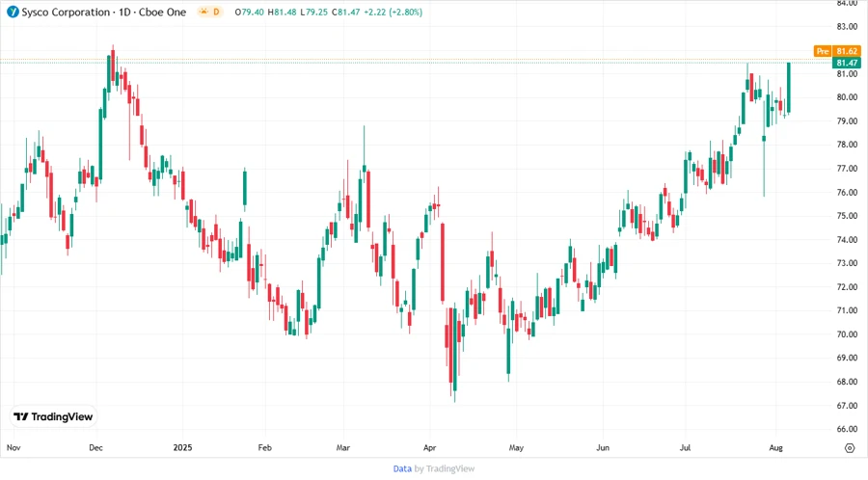
Task: Click the 2025 label on time axis
Action: tap(182, 447)
